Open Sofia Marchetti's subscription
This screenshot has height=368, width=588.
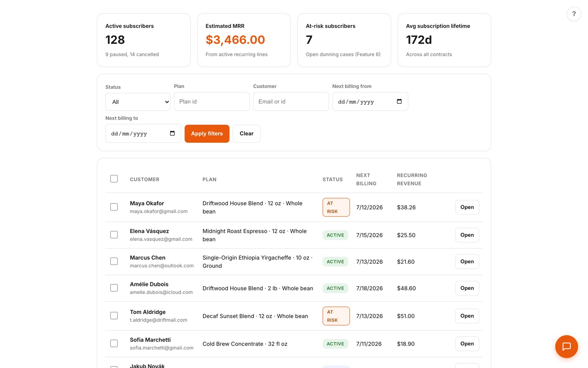467,344
